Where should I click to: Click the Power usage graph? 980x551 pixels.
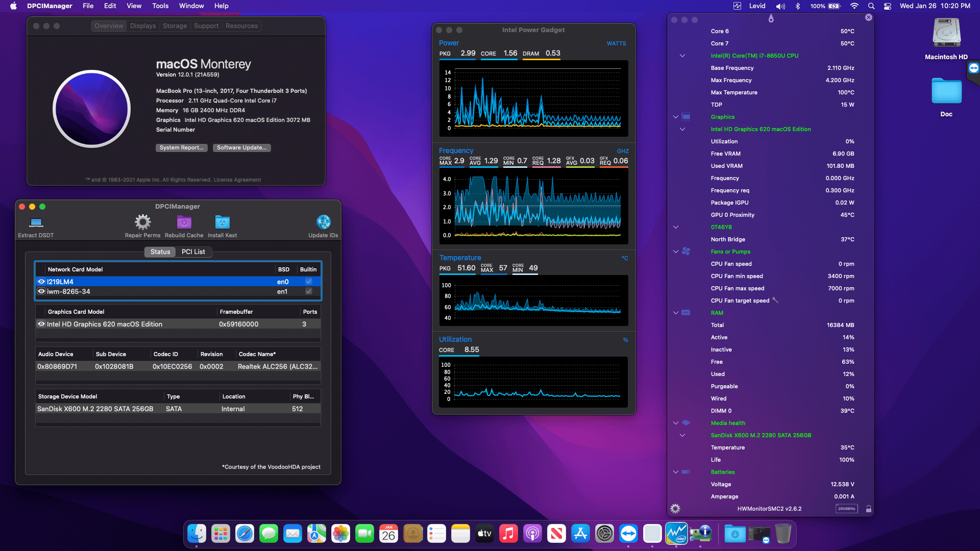(x=534, y=98)
